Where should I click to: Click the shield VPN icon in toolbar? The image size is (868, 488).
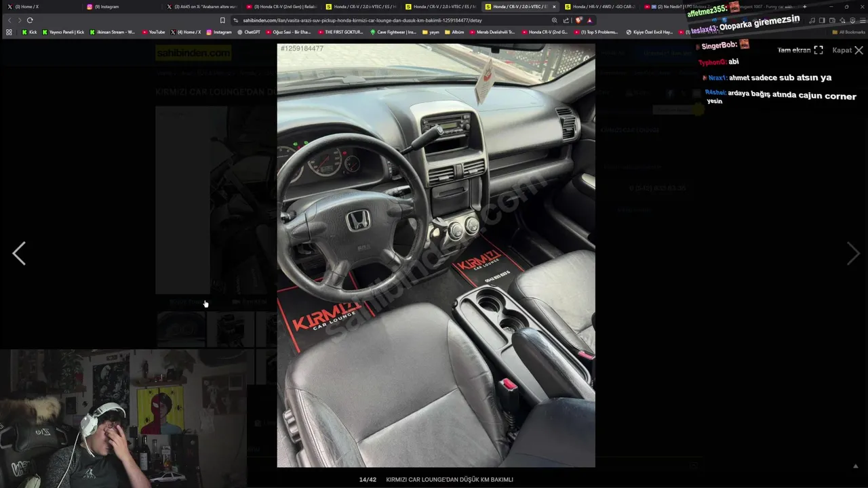pyautogui.click(x=852, y=20)
